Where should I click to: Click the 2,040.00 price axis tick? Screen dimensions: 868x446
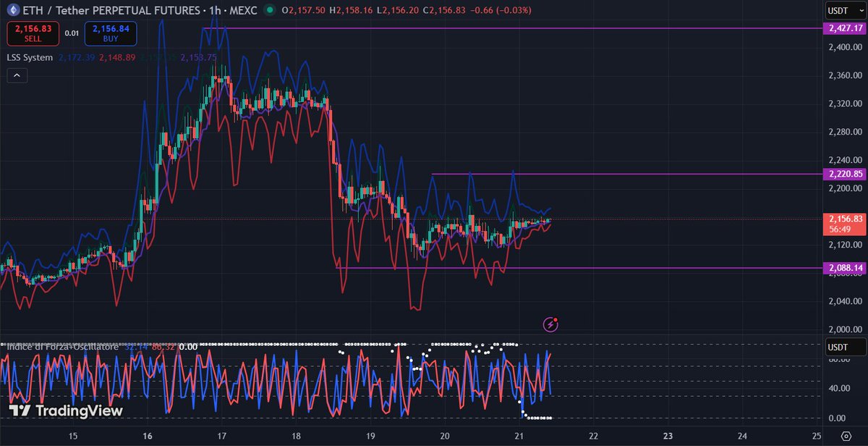[845, 300]
